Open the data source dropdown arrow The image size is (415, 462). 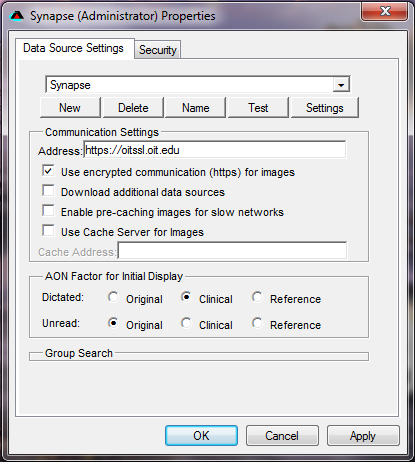[341, 85]
